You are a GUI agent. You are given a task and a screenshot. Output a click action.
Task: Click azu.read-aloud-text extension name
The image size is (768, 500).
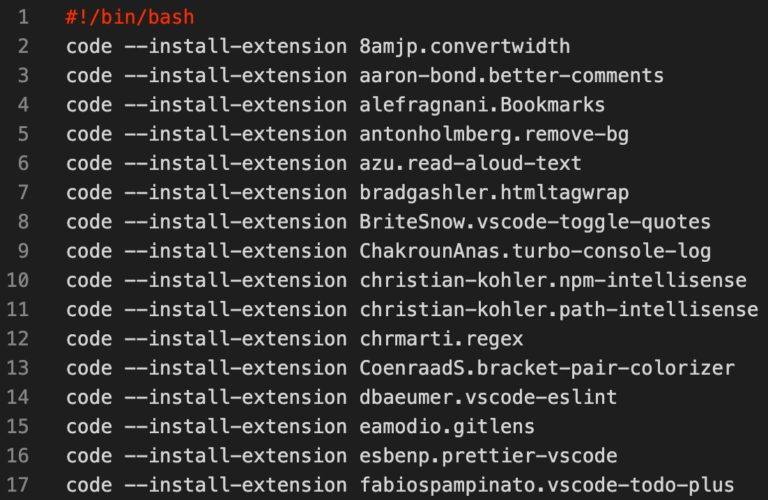coord(471,164)
